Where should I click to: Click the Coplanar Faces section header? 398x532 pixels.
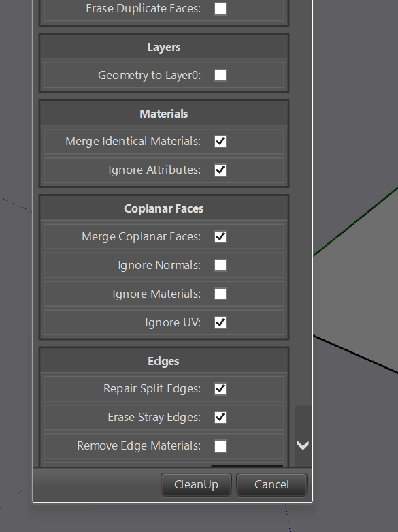[164, 208]
